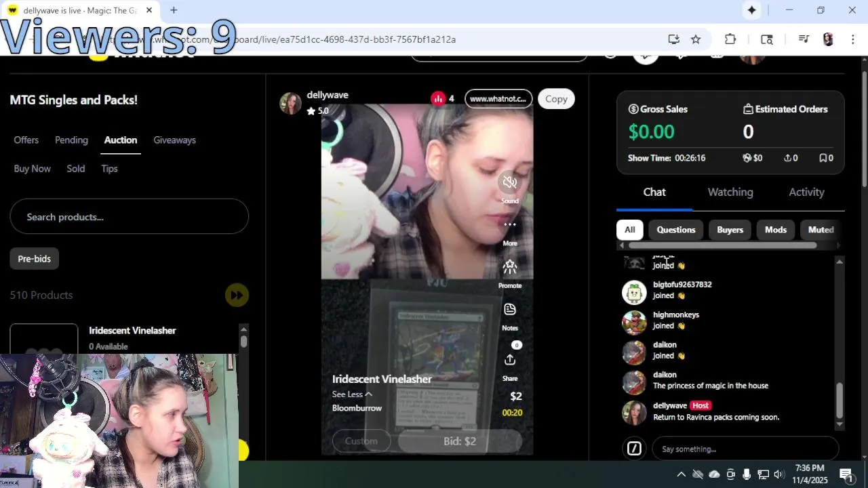Click dellywave username above the video

click(327, 95)
